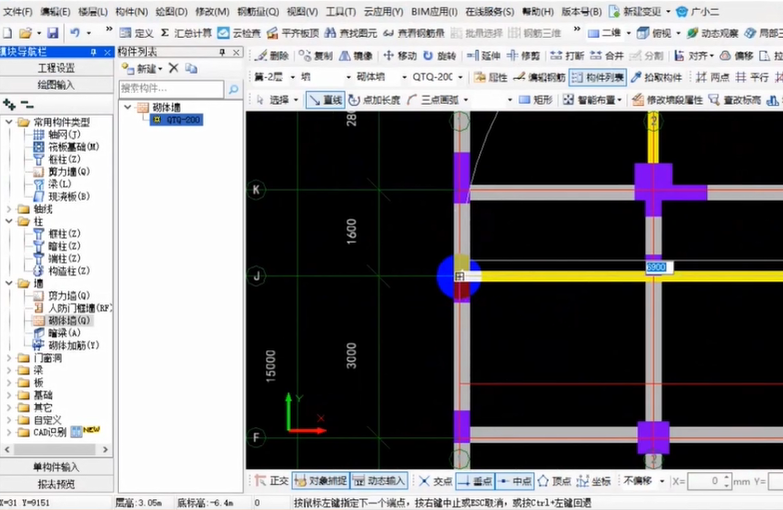Click 单构件输入 single component input
Screen dimensions: 783x510
point(56,467)
